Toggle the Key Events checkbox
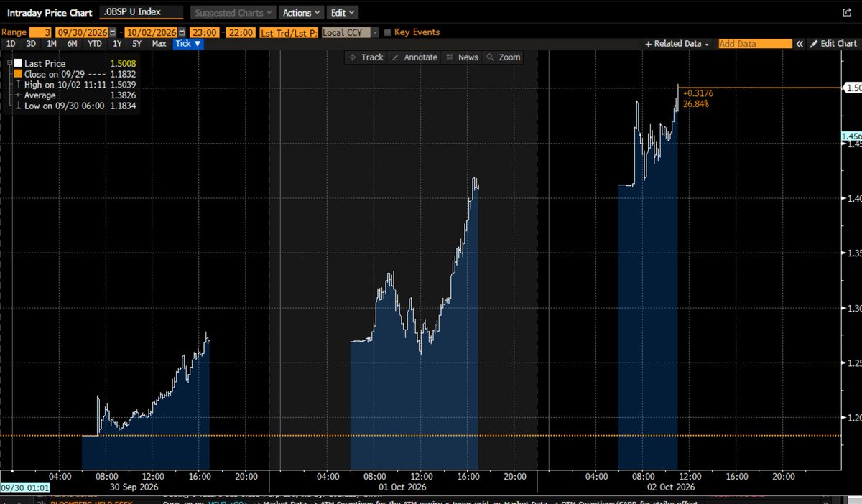This screenshot has width=862, height=504. coord(388,32)
